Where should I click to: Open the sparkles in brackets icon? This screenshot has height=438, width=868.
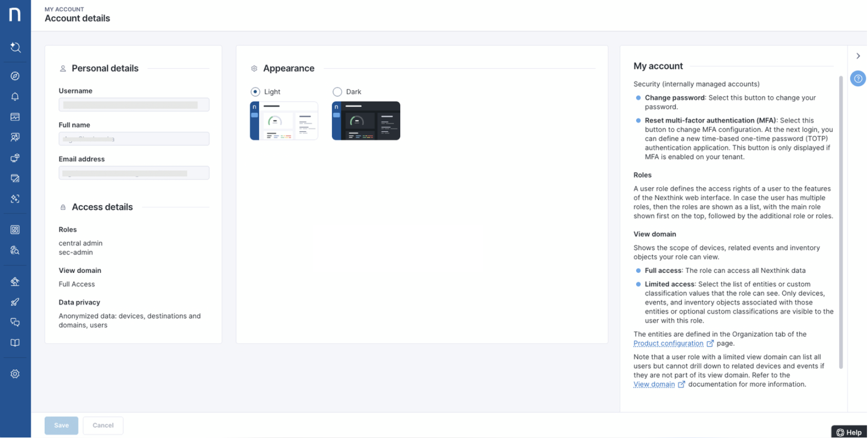[x=15, y=199]
